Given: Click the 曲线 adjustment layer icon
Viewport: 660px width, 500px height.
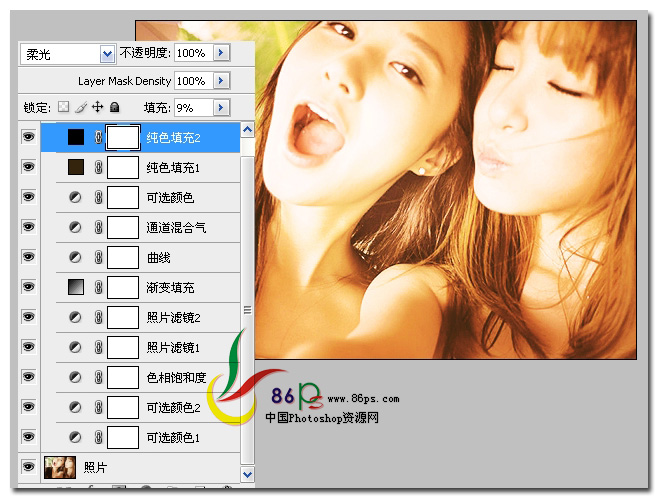Looking at the screenshot, I should pos(76,258).
